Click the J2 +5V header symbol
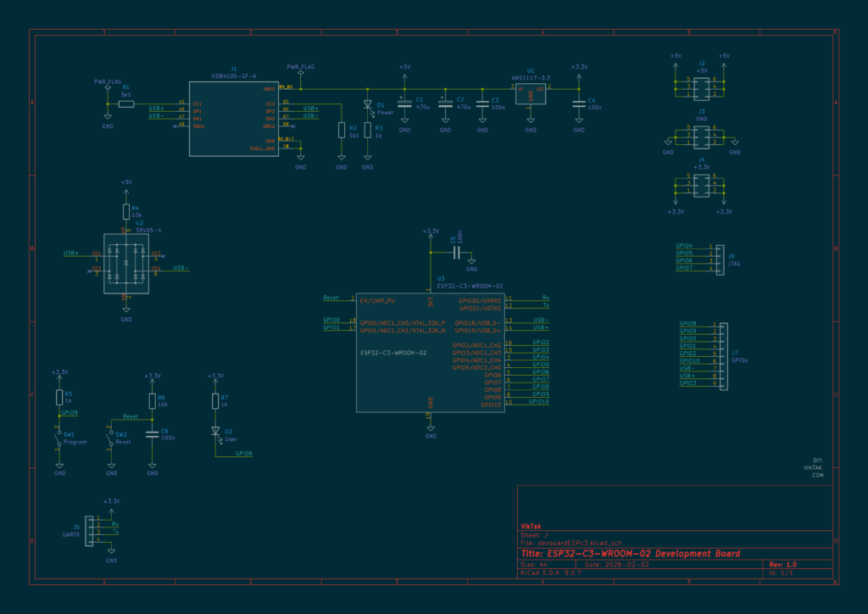The width and height of the screenshot is (868, 614). tap(701, 87)
